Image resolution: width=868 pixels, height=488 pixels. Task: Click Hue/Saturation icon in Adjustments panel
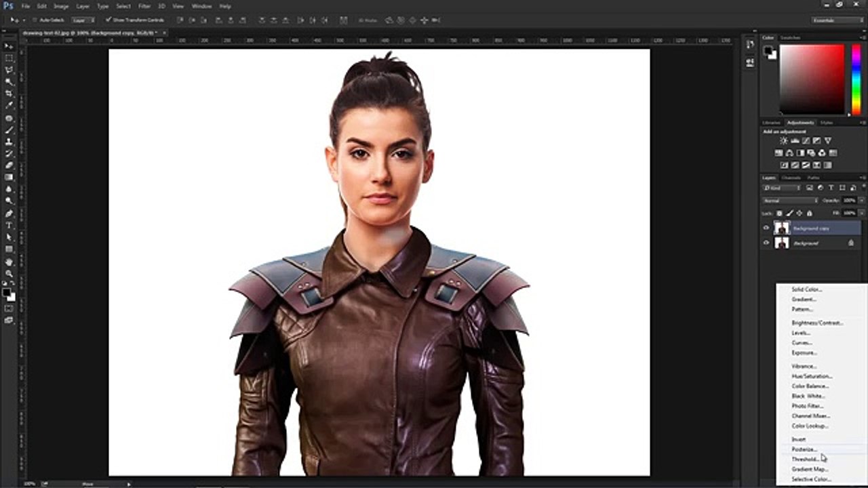(x=779, y=153)
